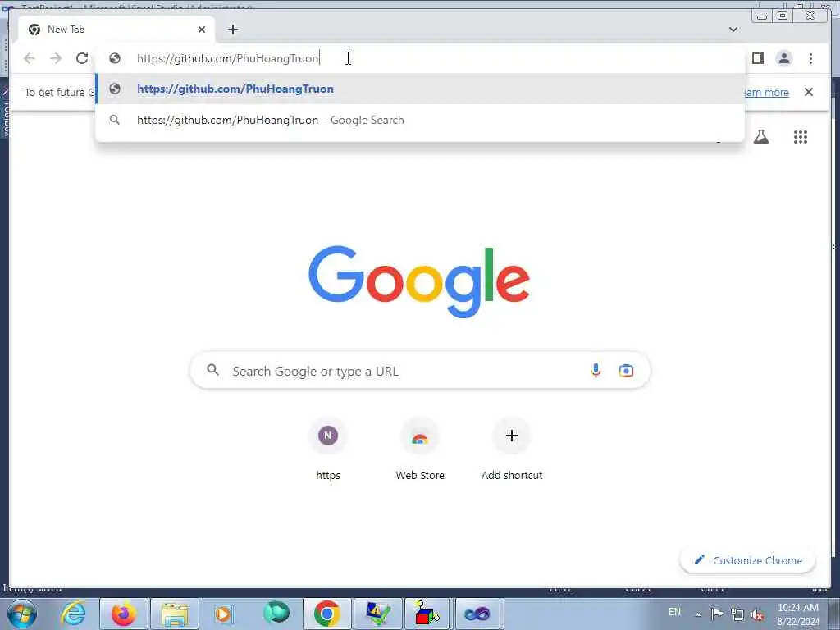Open a new tab with the plus button
Screen dimensions: 840x630
233,30
